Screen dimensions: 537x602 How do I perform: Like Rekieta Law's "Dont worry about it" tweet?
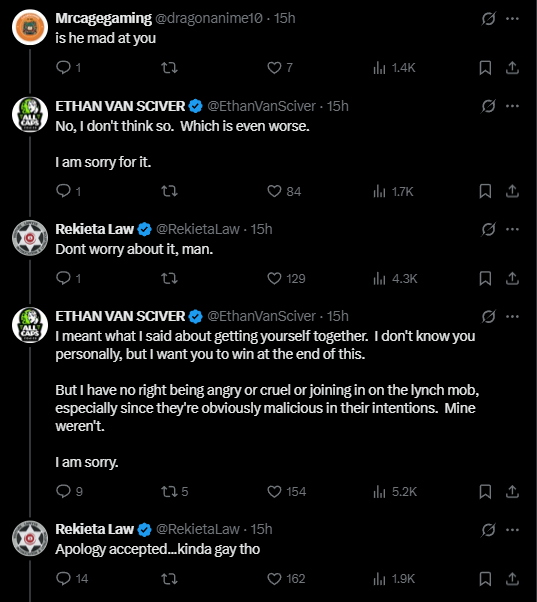coord(286,278)
